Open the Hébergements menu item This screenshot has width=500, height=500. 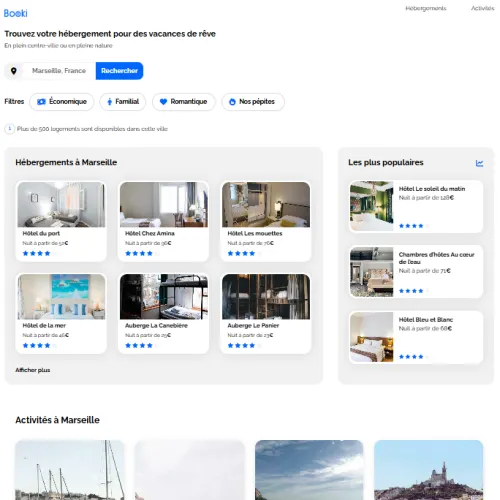pos(426,8)
